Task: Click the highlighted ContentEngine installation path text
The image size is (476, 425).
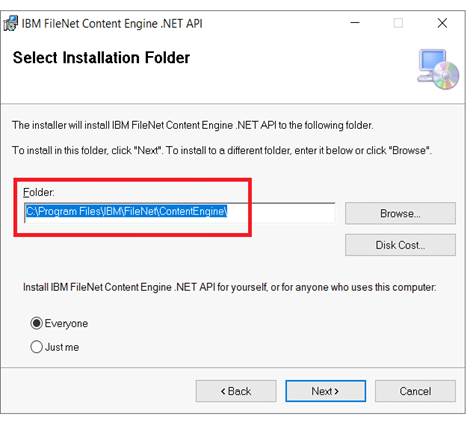Action: [126, 212]
